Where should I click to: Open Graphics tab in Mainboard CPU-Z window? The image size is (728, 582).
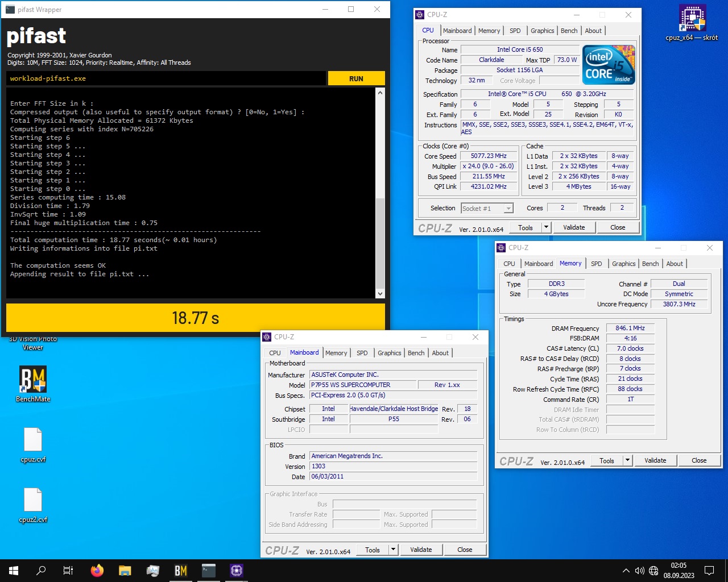click(x=390, y=353)
